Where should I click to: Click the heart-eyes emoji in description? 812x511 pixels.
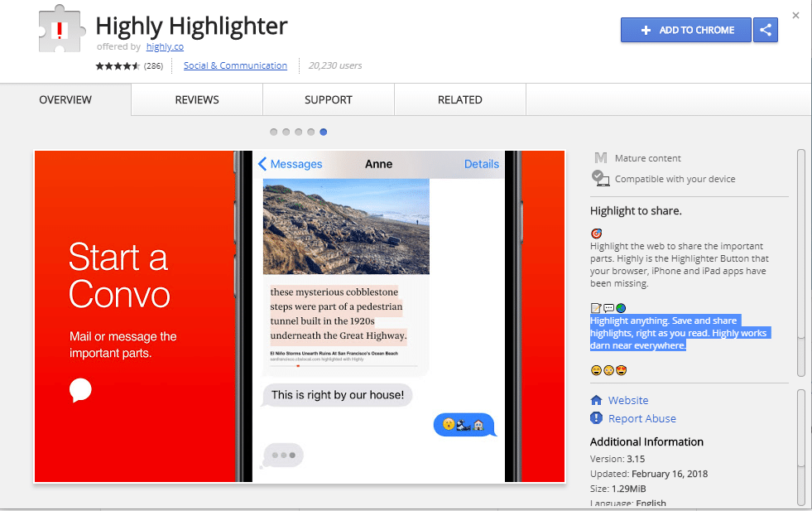point(622,370)
